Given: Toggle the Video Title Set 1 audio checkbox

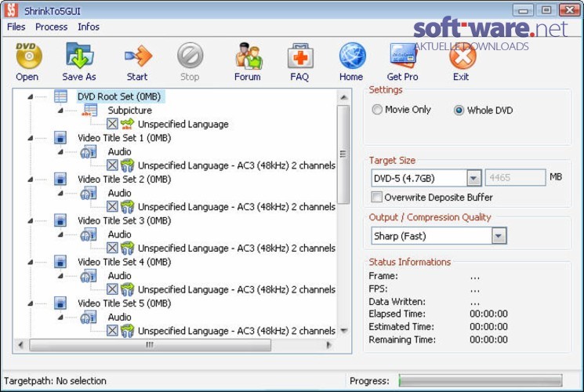Looking at the screenshot, I should (x=112, y=165).
